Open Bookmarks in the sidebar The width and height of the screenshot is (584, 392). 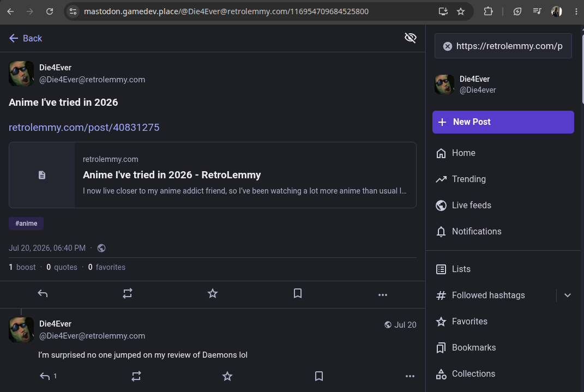(x=466, y=348)
